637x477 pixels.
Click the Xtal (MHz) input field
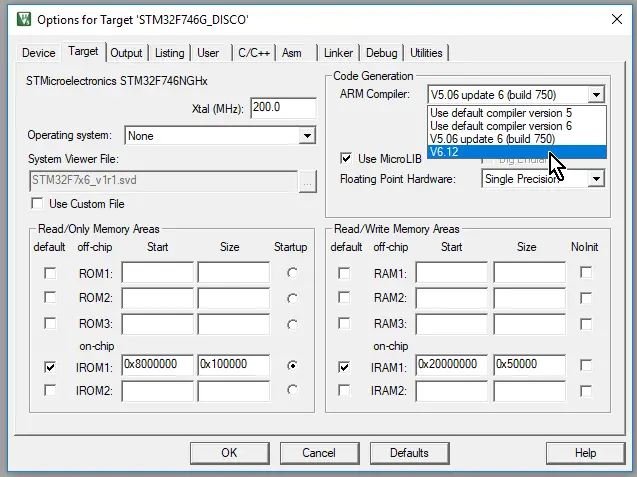click(280, 108)
